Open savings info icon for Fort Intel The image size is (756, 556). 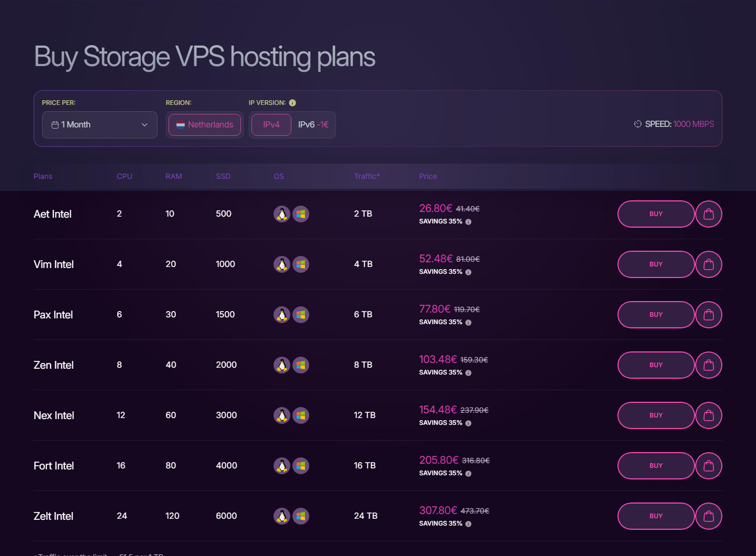[468, 474]
